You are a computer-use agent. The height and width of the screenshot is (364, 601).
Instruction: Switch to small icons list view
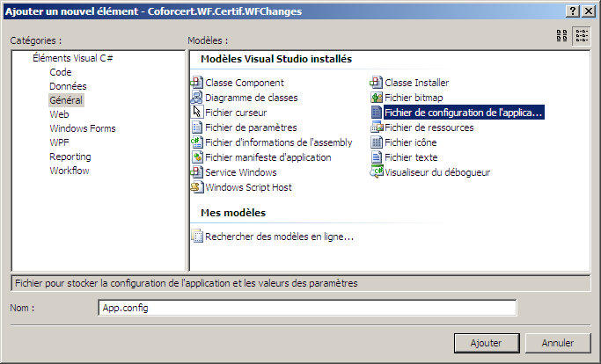pos(582,36)
